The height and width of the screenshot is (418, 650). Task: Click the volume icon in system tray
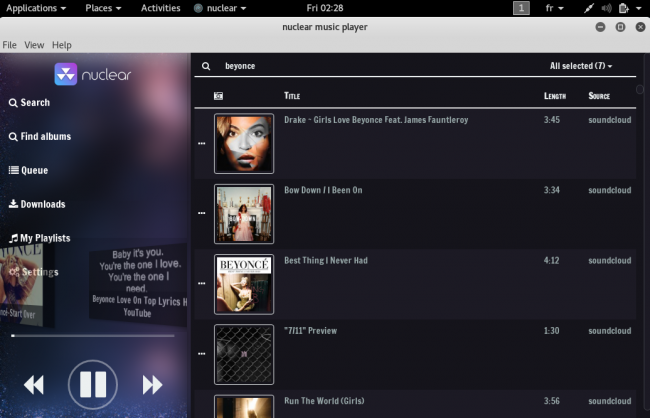click(606, 8)
